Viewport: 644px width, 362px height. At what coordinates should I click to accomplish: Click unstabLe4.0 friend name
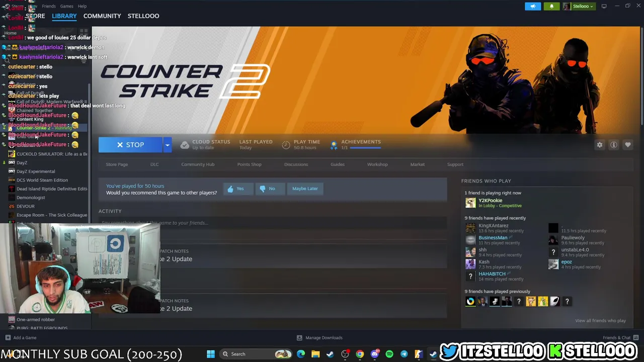pyautogui.click(x=575, y=250)
